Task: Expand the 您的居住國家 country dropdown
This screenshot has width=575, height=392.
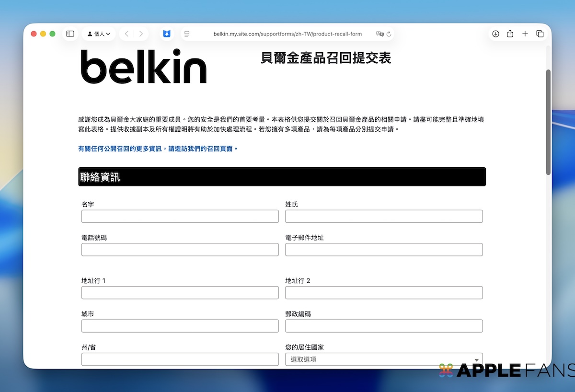Action: [x=383, y=359]
